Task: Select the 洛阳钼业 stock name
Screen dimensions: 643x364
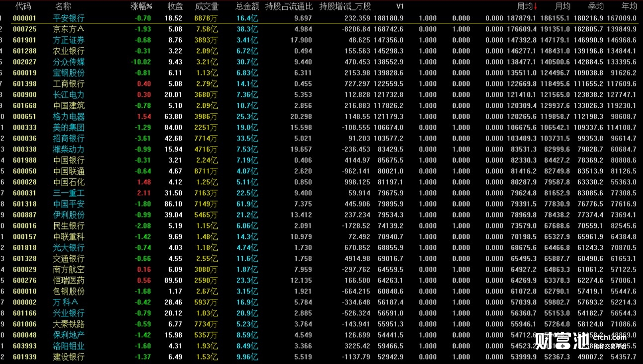Action: (69, 346)
